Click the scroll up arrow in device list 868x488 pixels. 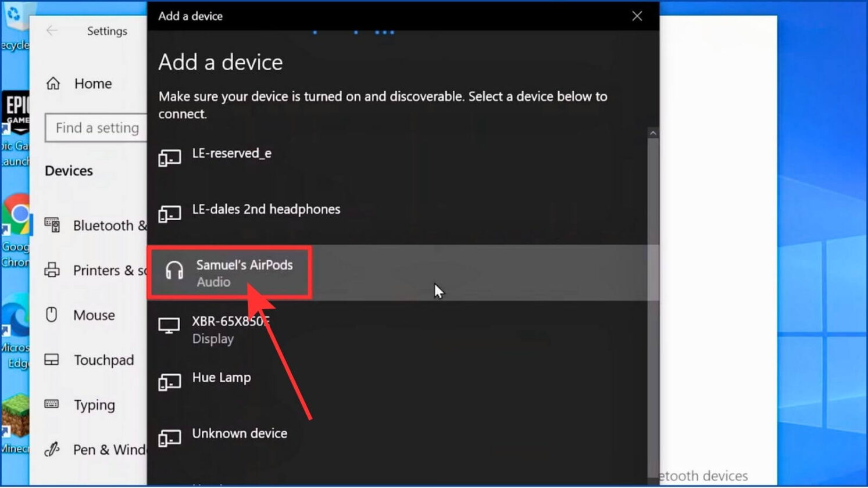pyautogui.click(x=653, y=134)
